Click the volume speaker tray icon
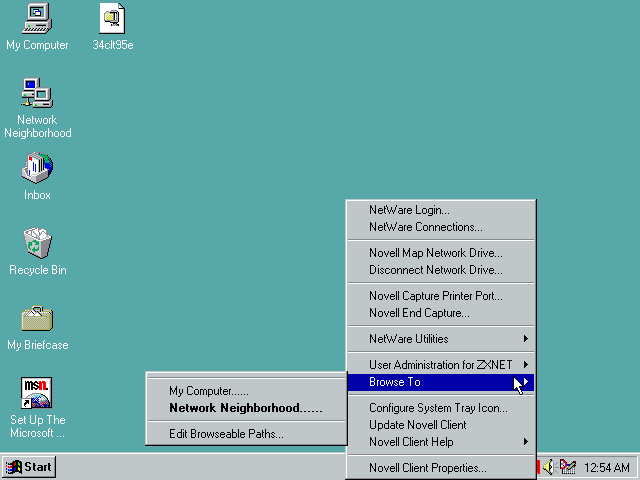 [549, 467]
